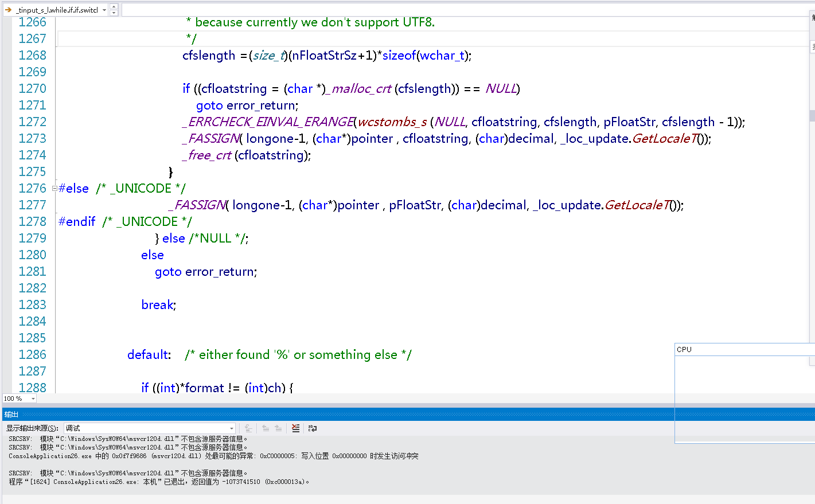
Task: Collapse the #else _UNICODE region at line 1276
Action: click(x=54, y=188)
